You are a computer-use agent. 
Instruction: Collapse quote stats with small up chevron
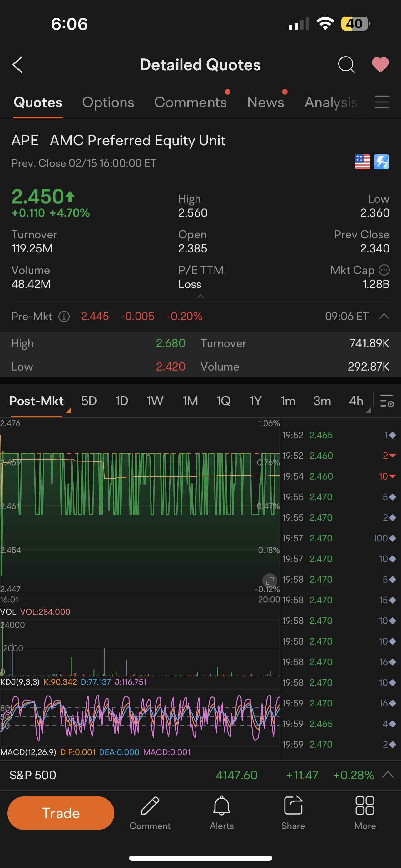[x=200, y=296]
